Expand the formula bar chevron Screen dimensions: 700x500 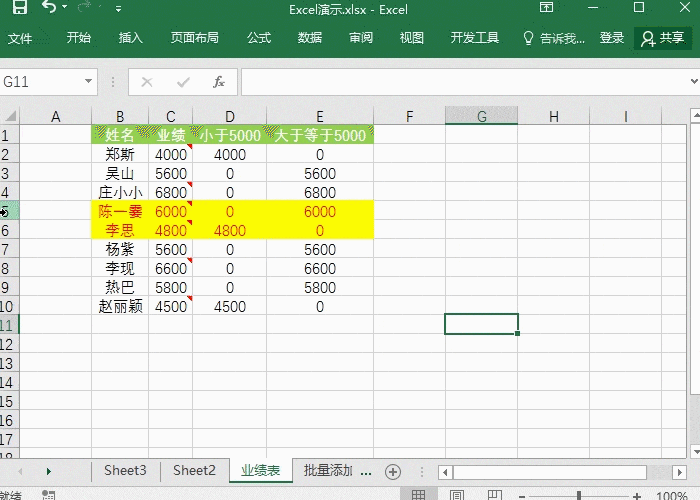coord(694,81)
